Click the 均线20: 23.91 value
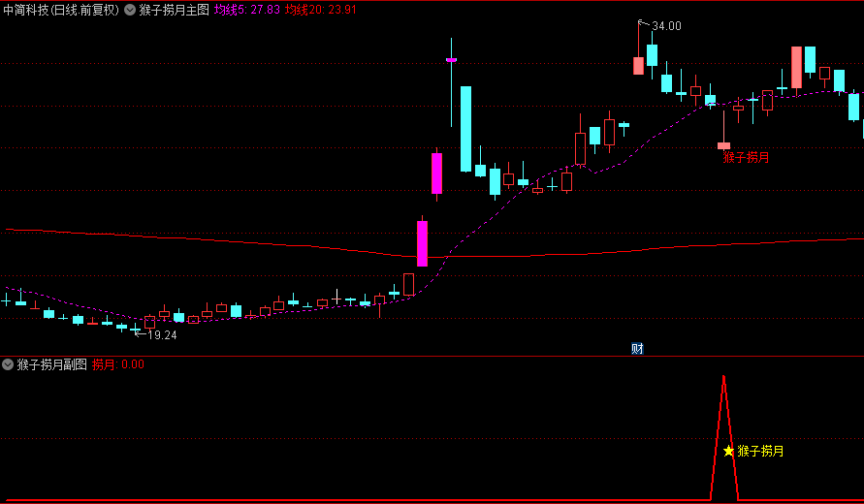Screen dimensions: 864x504 pyautogui.click(x=320, y=10)
